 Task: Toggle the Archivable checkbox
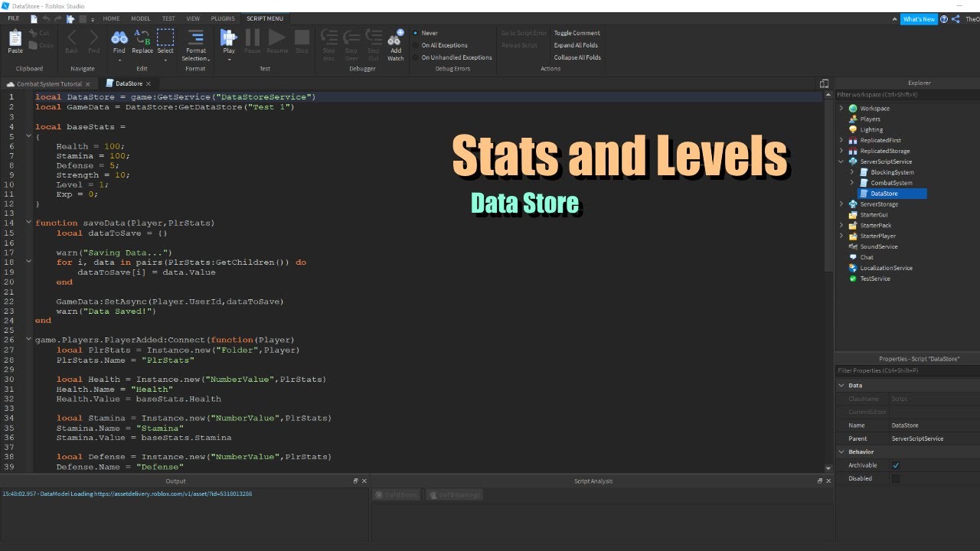pos(896,465)
